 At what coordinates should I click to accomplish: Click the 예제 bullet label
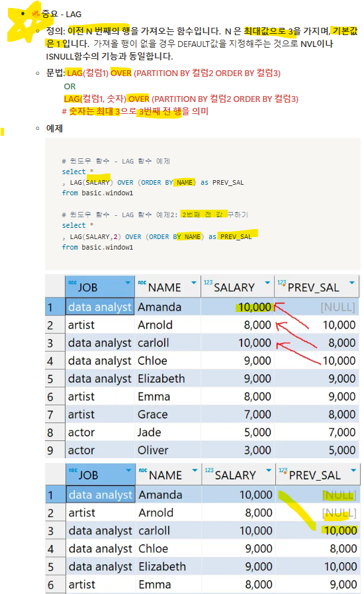pyautogui.click(x=54, y=128)
